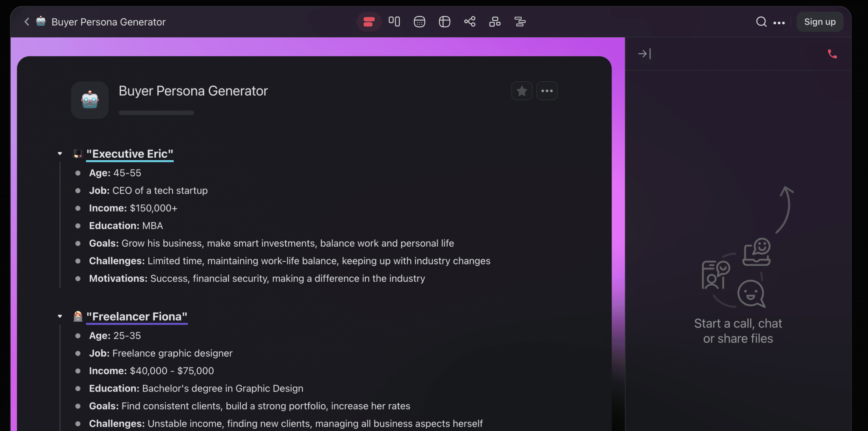868x431 pixels.
Task: Click the Sign up button
Action: (820, 22)
